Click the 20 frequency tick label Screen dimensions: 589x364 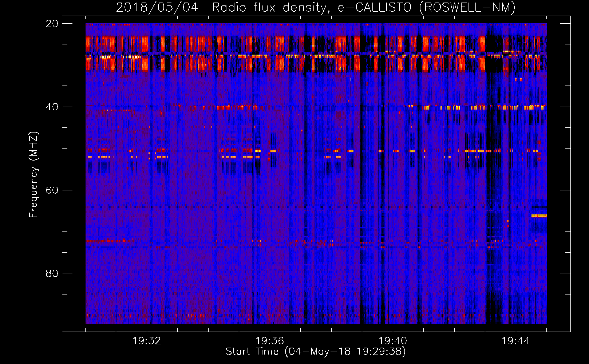(52, 24)
